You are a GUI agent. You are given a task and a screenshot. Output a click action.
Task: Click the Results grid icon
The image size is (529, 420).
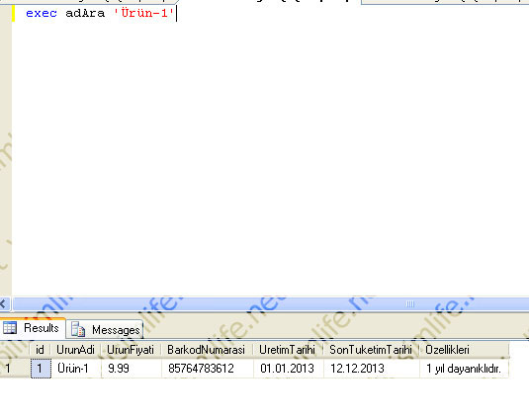pyautogui.click(x=10, y=328)
